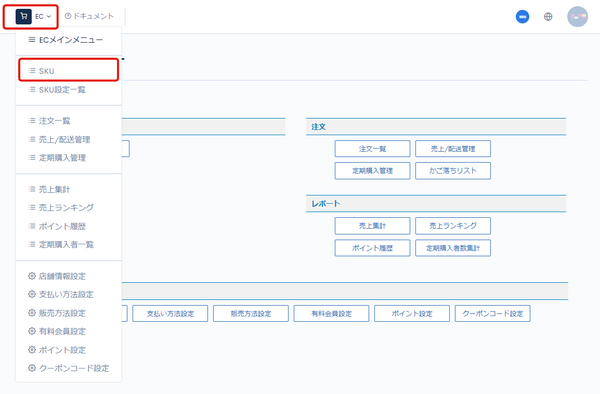Click the レポート section heading text
600x394 pixels.
[x=326, y=204]
